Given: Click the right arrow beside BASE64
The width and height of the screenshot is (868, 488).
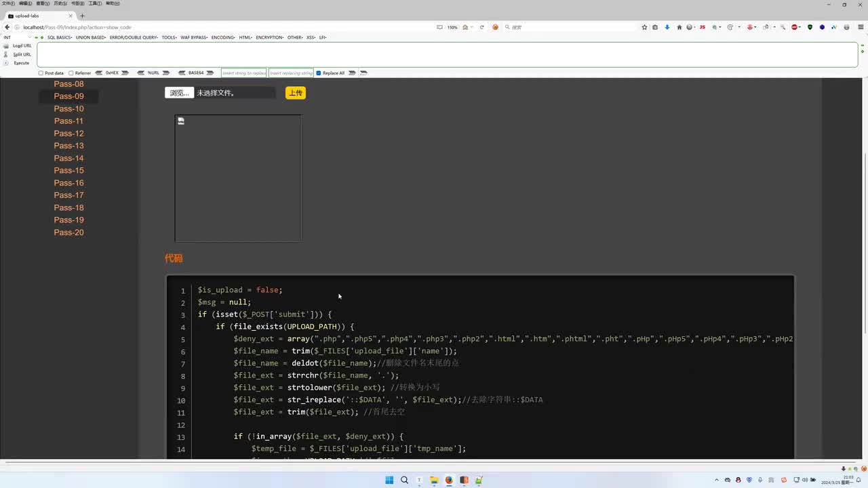Looking at the screenshot, I should click(210, 73).
